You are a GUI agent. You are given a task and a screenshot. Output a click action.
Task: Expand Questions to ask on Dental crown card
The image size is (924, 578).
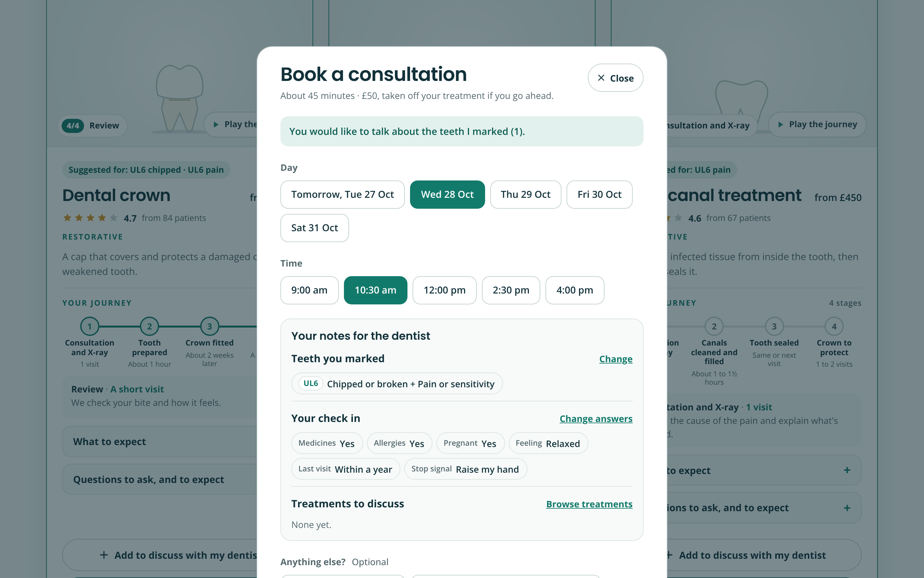pos(159,479)
